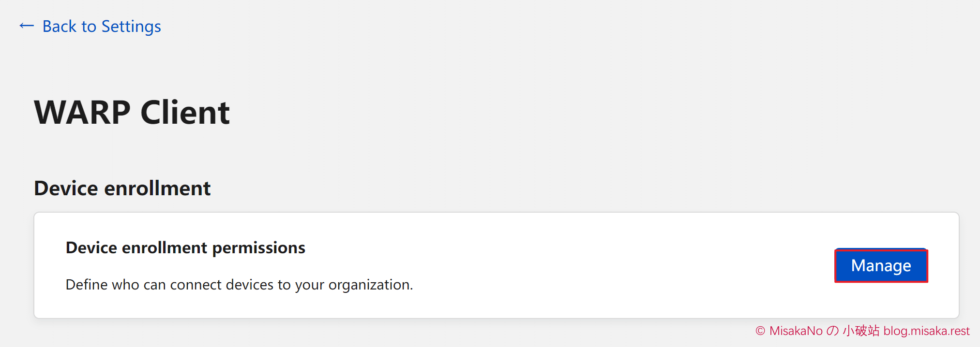Viewport: 980px width, 347px height.
Task: Select the leftward navigation arrow
Action: click(x=27, y=26)
